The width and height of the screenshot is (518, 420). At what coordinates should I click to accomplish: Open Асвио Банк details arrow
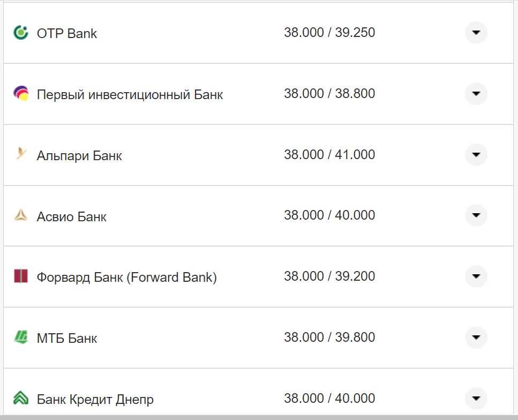click(x=476, y=215)
